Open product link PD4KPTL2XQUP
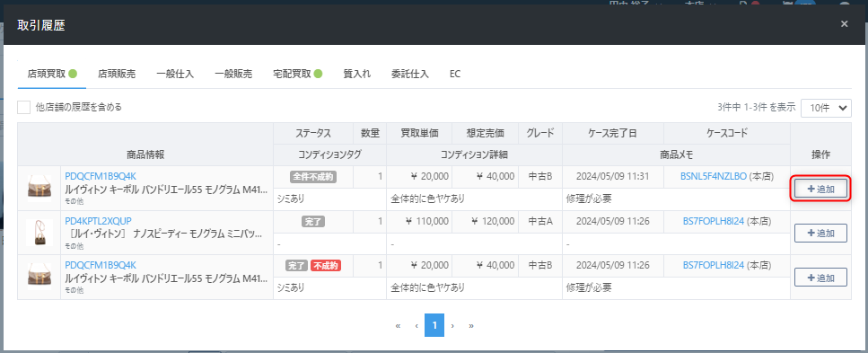Viewport: 868px width, 353px height. (98, 221)
